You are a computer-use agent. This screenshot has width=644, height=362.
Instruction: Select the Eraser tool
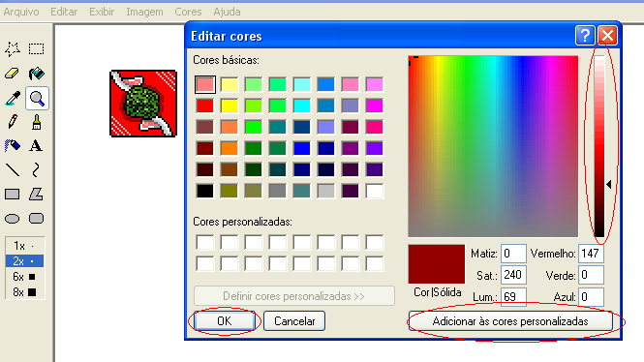click(12, 74)
